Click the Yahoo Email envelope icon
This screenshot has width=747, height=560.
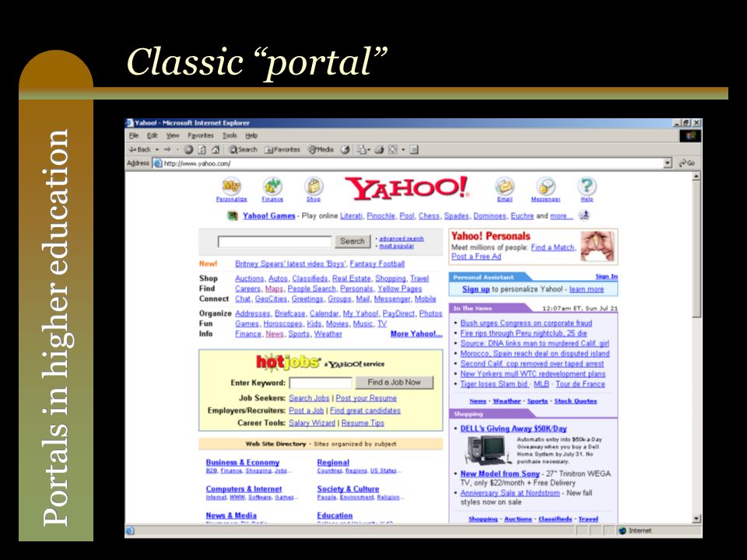[504, 186]
